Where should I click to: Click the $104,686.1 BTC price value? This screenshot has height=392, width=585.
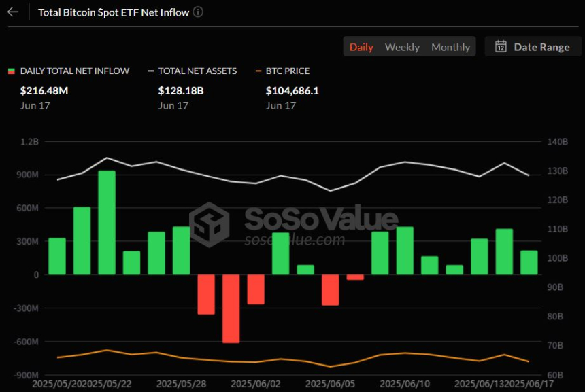(x=292, y=90)
